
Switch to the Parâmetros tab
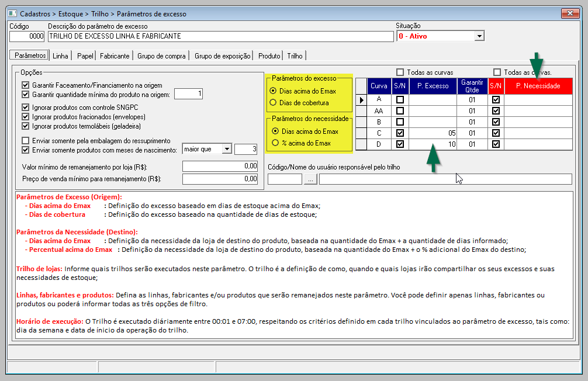pyautogui.click(x=30, y=56)
